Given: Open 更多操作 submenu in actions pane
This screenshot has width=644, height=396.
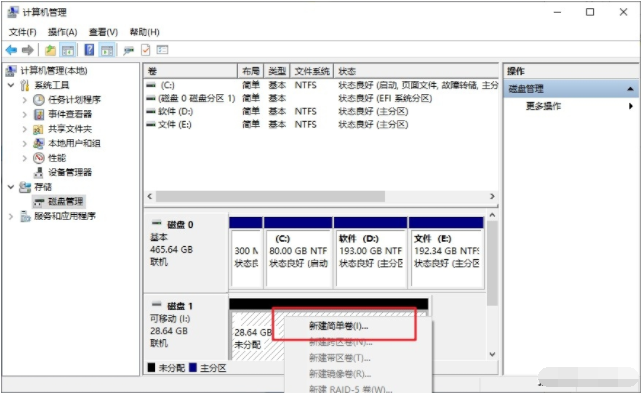Looking at the screenshot, I should pyautogui.click(x=572, y=106).
